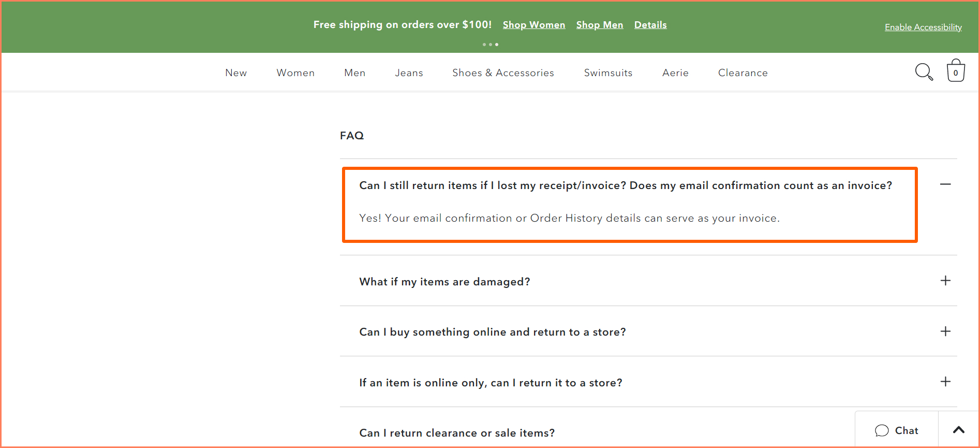Open the Aerie section
Screen dimensions: 980x448
click(675, 73)
